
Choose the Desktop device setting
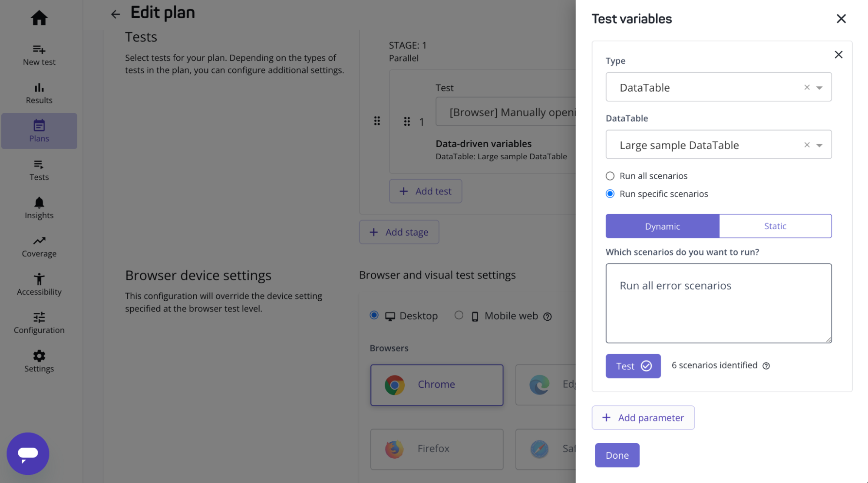point(374,315)
